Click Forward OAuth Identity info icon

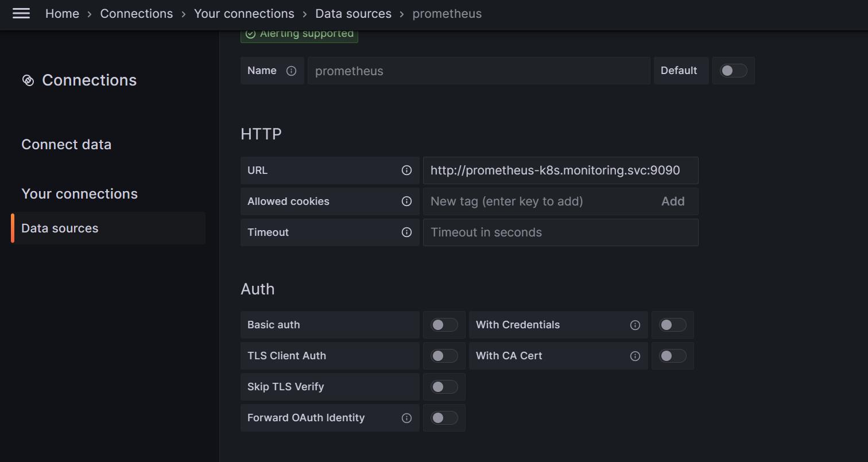tap(406, 418)
